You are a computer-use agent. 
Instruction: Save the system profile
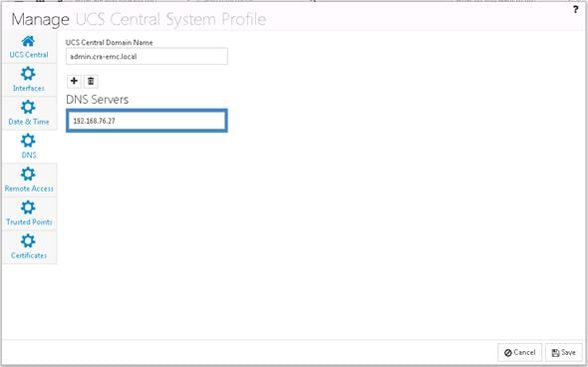tap(564, 352)
